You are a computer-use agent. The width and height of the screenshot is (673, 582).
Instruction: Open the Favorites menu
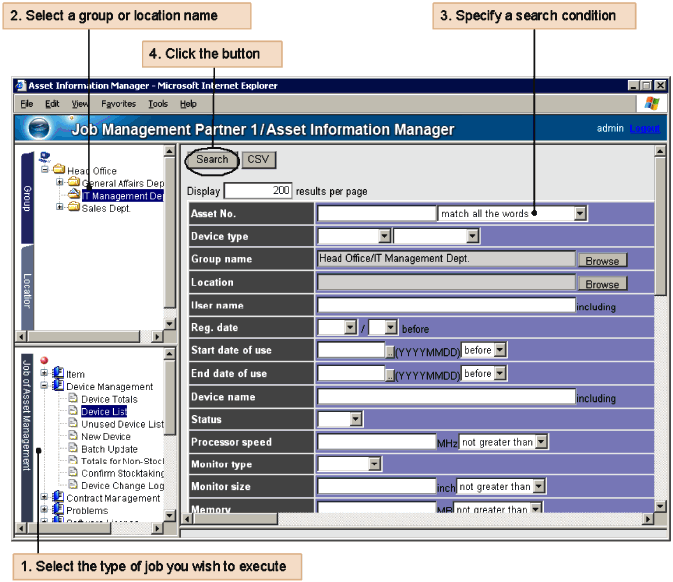pos(118,103)
